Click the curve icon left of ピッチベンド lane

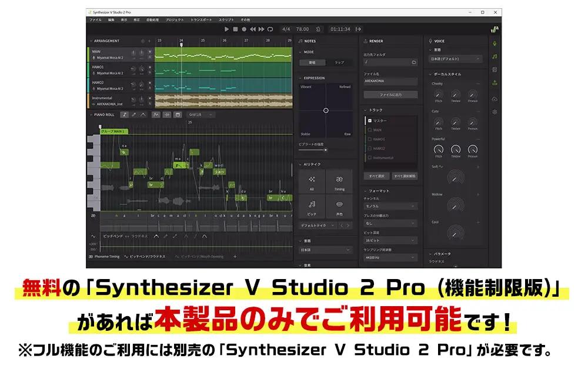coord(93,236)
